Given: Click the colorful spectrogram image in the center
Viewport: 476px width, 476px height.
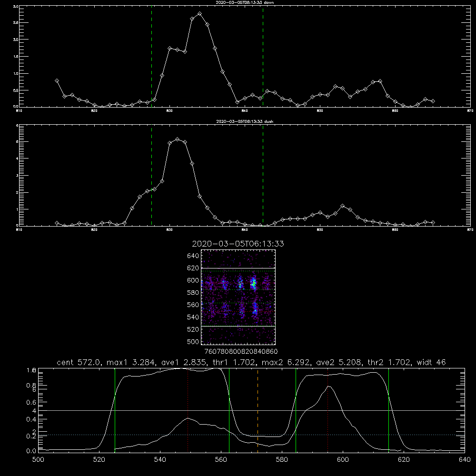Looking at the screenshot, I should click(x=238, y=297).
